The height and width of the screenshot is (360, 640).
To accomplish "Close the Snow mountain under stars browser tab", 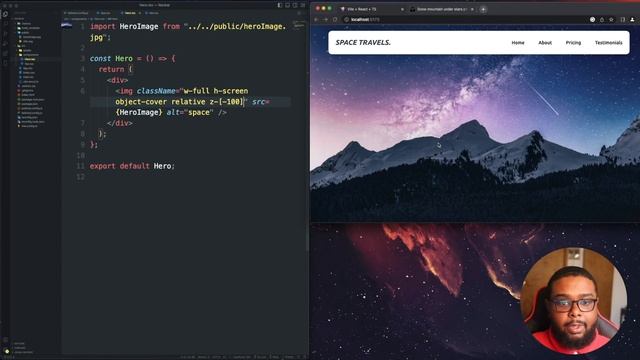I will coord(472,9).
